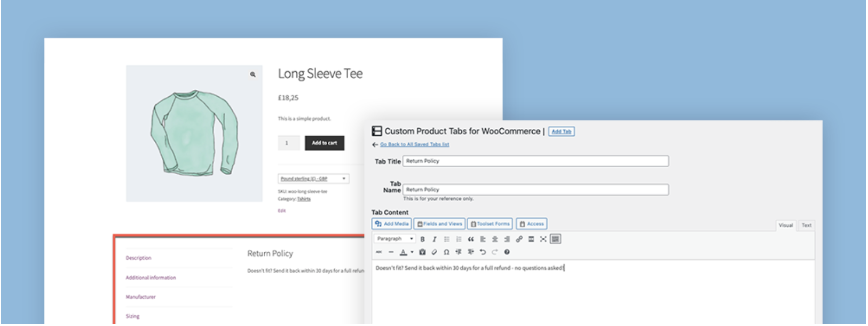Open the Paragraph format dropdown
868x326 pixels.
click(394, 239)
